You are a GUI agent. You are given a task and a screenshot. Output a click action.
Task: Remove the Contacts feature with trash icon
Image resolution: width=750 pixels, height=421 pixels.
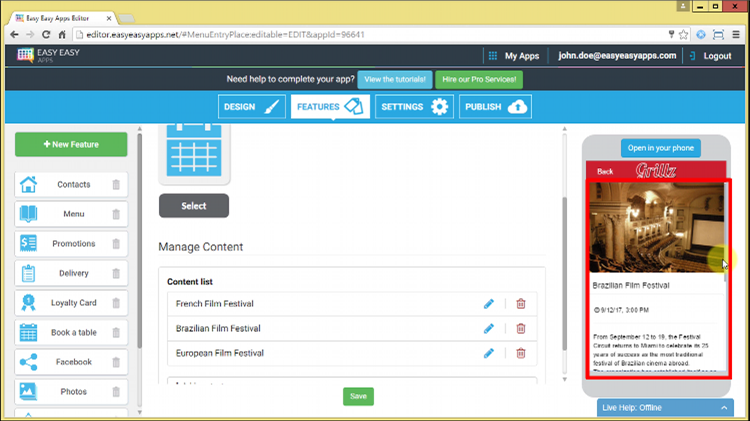click(x=116, y=185)
